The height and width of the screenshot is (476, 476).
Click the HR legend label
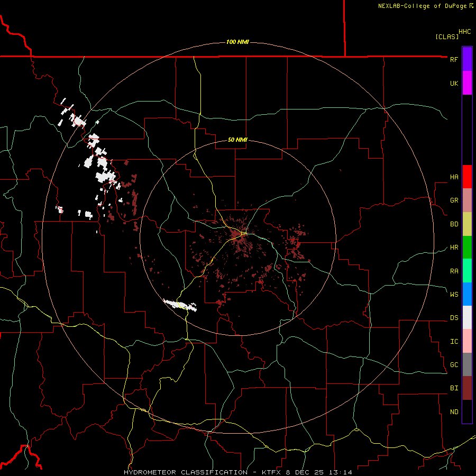(454, 248)
